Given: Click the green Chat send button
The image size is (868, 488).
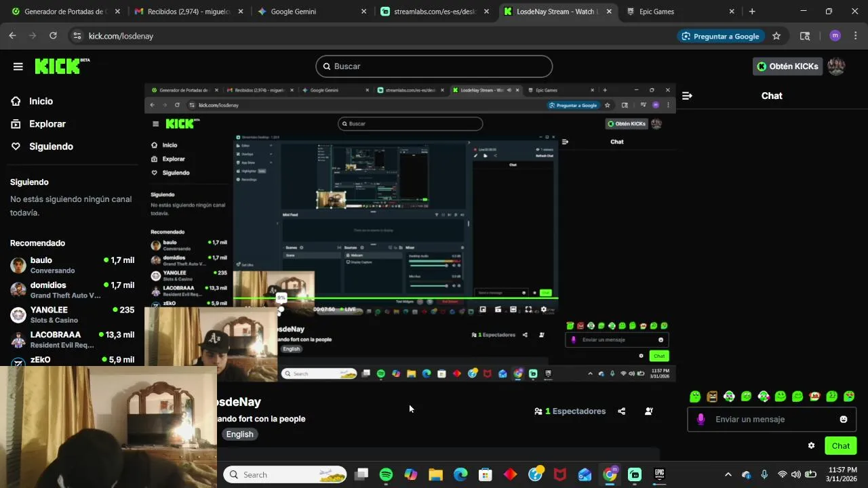Looking at the screenshot, I should [841, 445].
